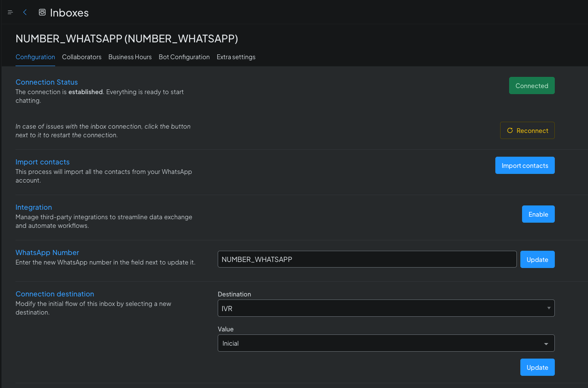The height and width of the screenshot is (388, 588).
Task: Go to the Business Hours tab
Action: [x=130, y=57]
